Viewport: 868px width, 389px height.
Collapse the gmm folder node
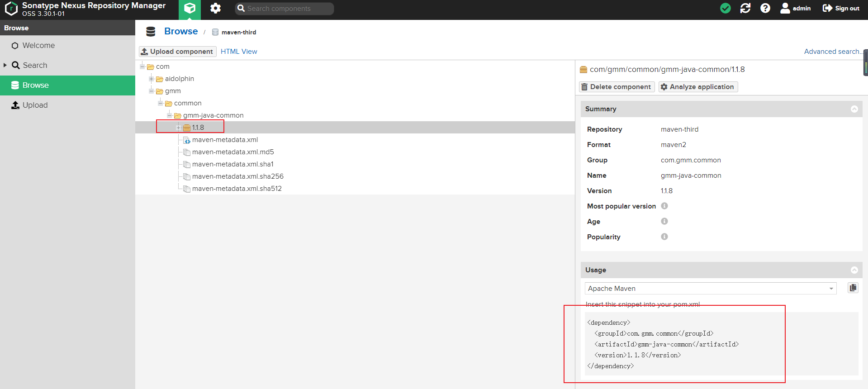152,91
